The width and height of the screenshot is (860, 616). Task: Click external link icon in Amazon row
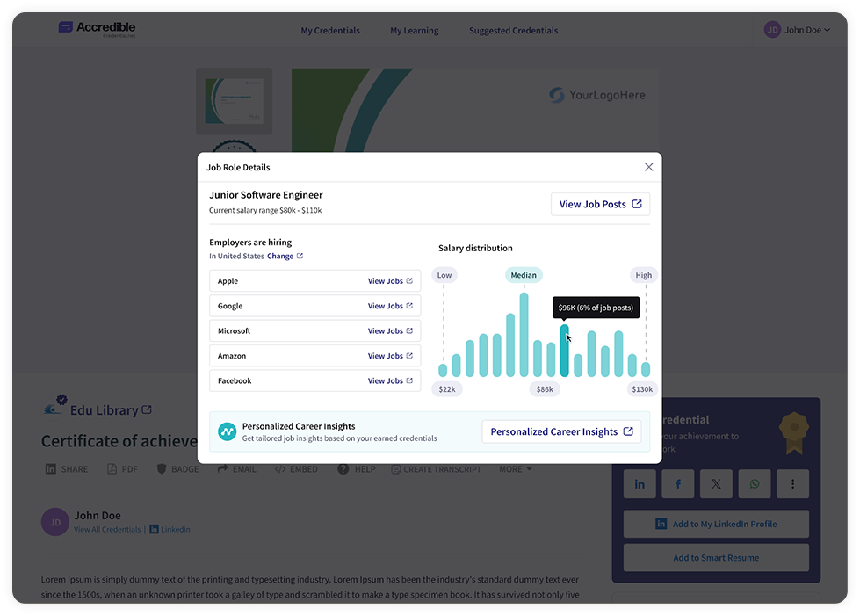[x=409, y=355]
